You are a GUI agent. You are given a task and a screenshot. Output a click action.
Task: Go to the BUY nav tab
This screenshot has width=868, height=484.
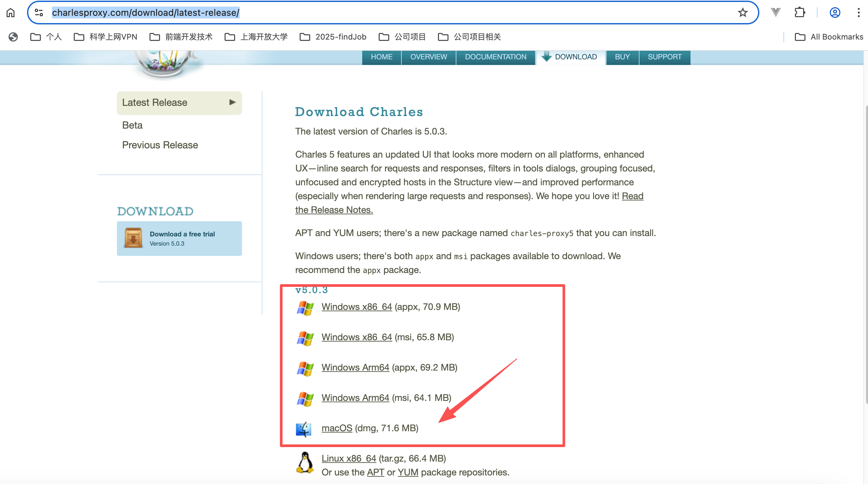pos(622,57)
